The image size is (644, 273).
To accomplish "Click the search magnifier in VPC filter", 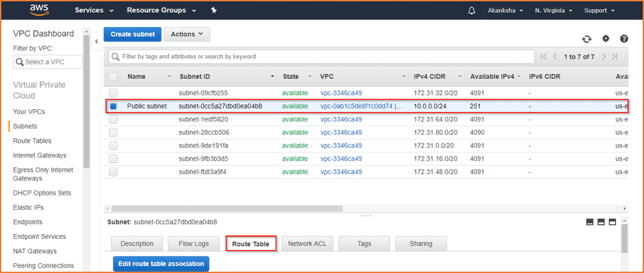I will click(20, 62).
